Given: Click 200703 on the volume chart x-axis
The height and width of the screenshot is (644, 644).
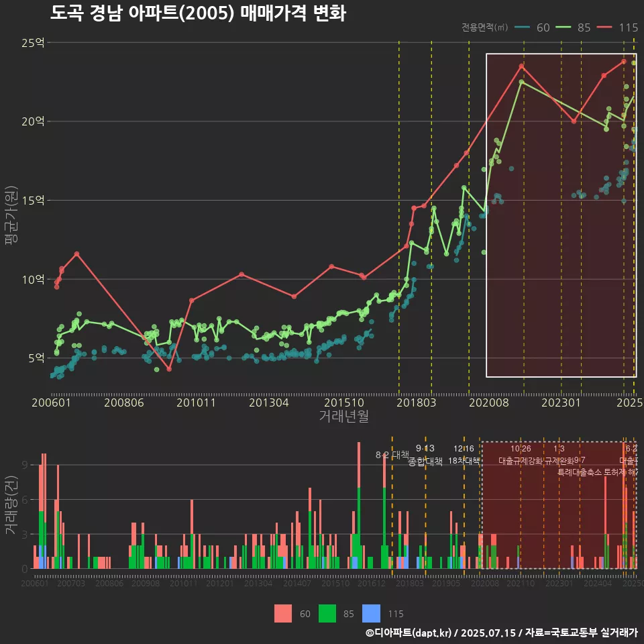Looking at the screenshot, I should [x=71, y=583].
